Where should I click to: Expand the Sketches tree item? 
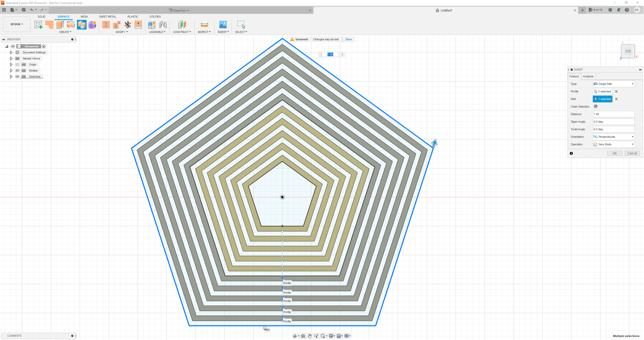[11, 77]
